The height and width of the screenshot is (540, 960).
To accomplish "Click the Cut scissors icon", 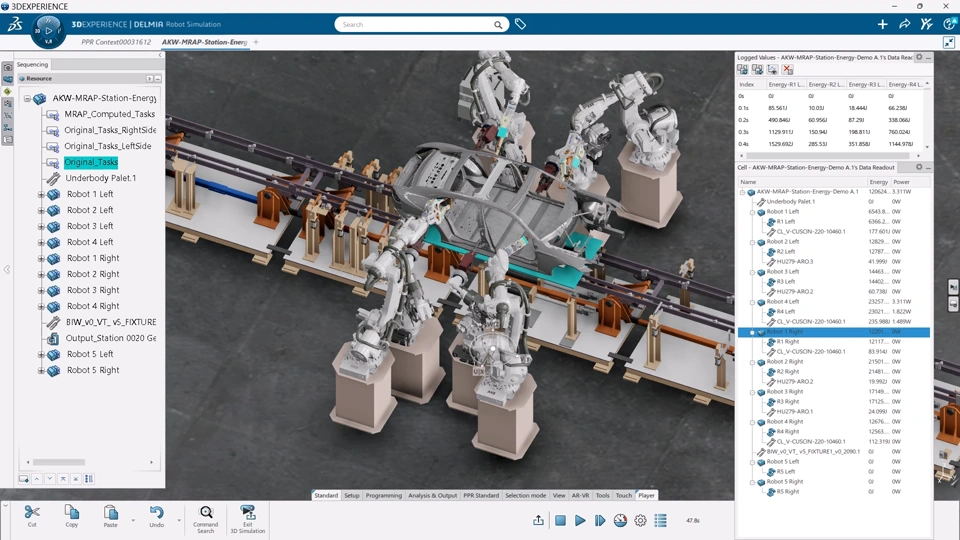I will point(32,512).
